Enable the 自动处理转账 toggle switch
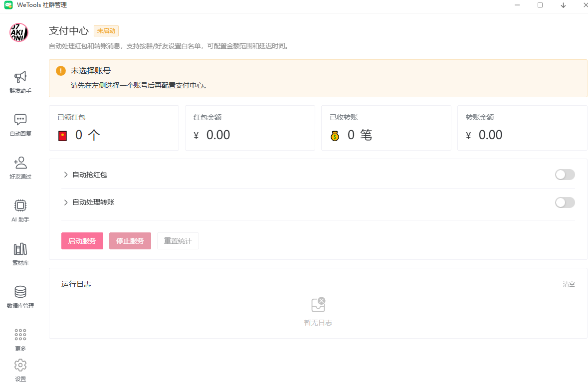588x392 pixels. pyautogui.click(x=565, y=202)
